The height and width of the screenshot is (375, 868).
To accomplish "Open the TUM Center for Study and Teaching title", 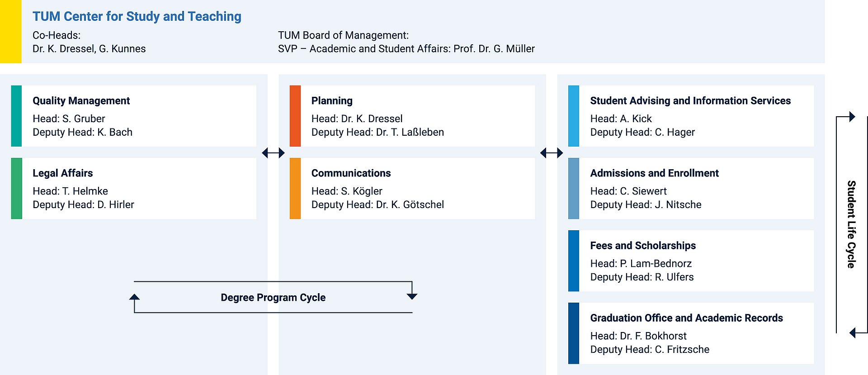I will (x=137, y=16).
